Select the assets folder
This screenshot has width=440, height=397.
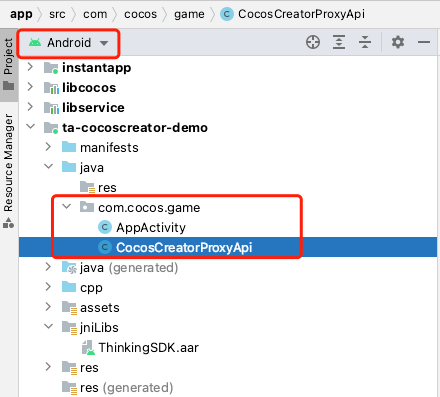[228, 307]
